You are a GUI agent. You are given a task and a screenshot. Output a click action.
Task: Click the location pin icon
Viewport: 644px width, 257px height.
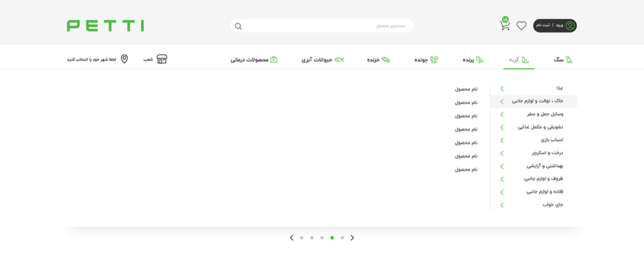tap(124, 59)
